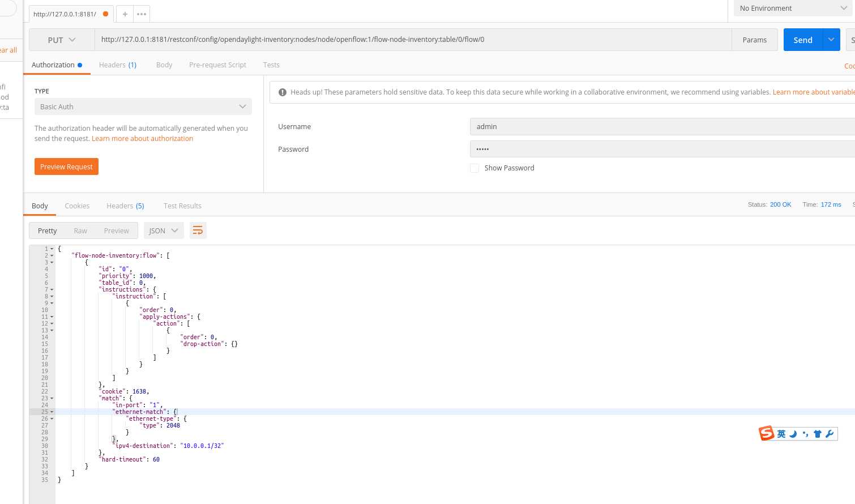Focus the Password input field
The height and width of the screenshot is (504, 855).
point(662,149)
